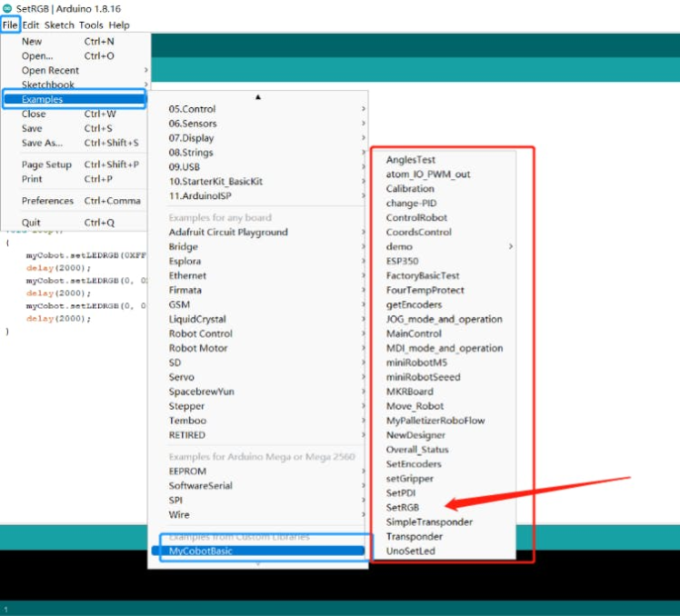
Task: Open GSM examples submenu
Action: click(258, 304)
